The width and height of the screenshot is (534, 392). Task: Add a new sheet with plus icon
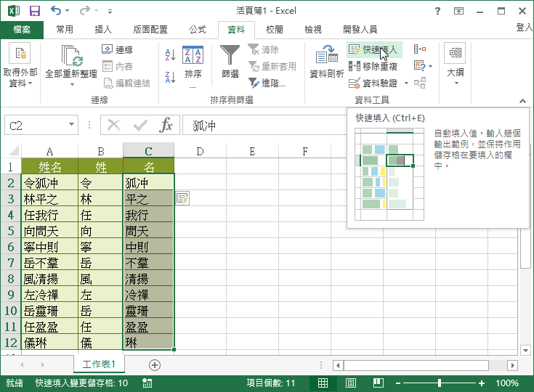click(x=155, y=365)
